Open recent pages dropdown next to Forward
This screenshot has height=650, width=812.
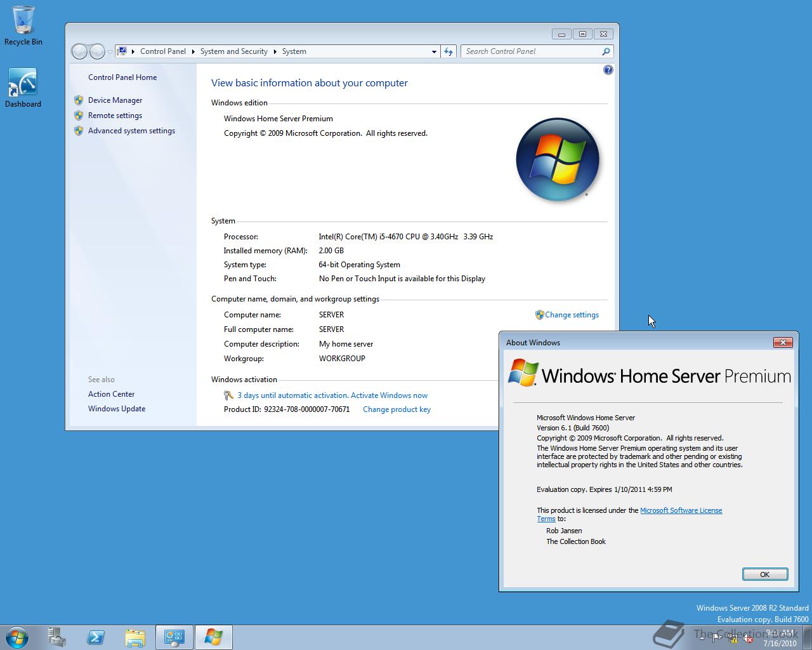110,52
